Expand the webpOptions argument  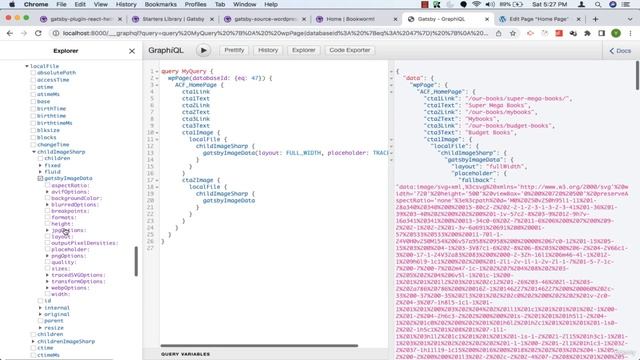tap(47, 288)
